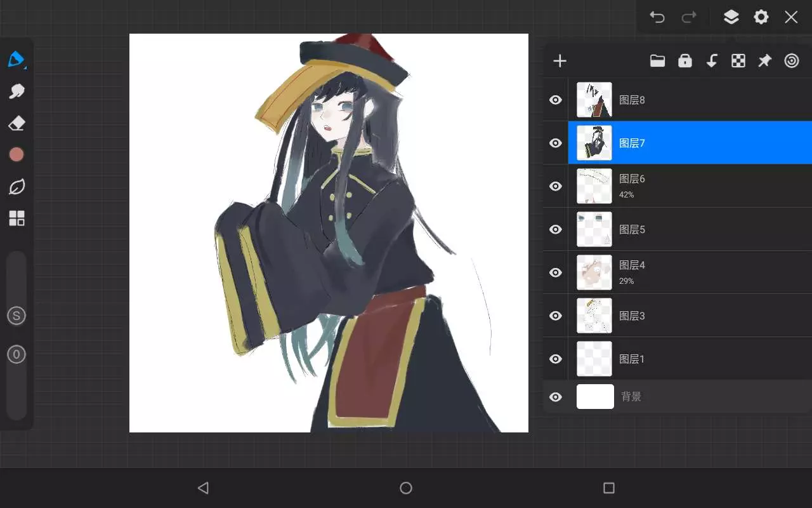
Task: Hide layer 图层4
Action: click(556, 272)
